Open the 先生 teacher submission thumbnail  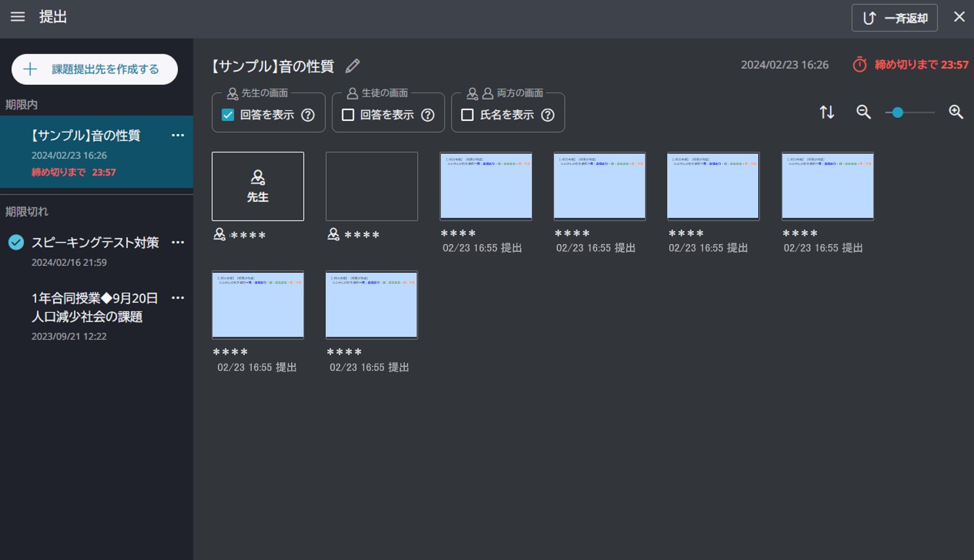tap(258, 186)
